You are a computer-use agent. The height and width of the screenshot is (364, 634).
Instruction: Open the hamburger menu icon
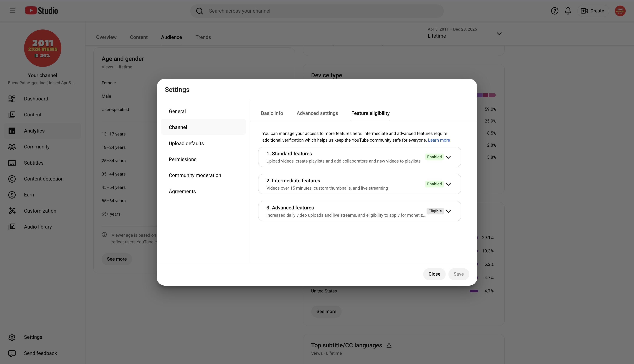(x=12, y=11)
